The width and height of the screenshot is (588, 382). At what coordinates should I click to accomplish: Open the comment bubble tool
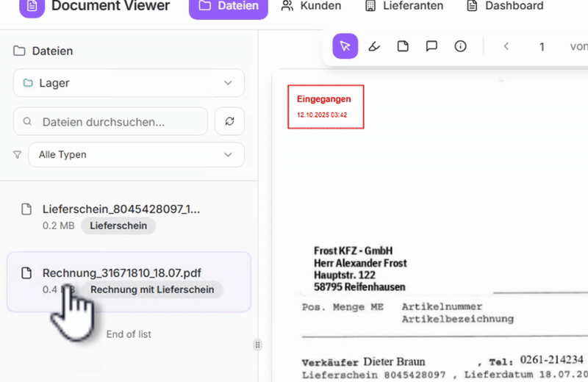point(431,46)
